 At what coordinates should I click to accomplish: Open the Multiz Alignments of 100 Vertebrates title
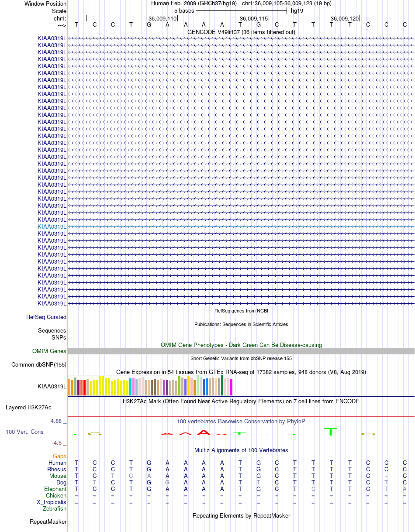[x=241, y=450]
